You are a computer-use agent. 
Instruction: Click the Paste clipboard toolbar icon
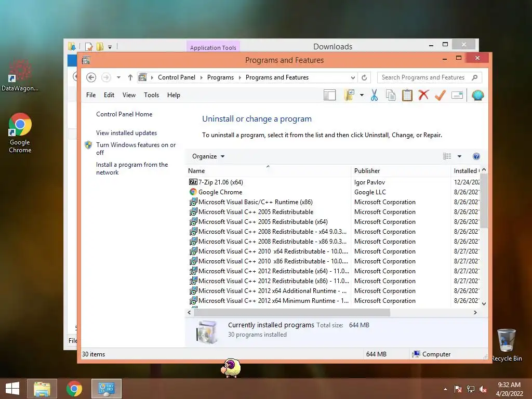(407, 96)
